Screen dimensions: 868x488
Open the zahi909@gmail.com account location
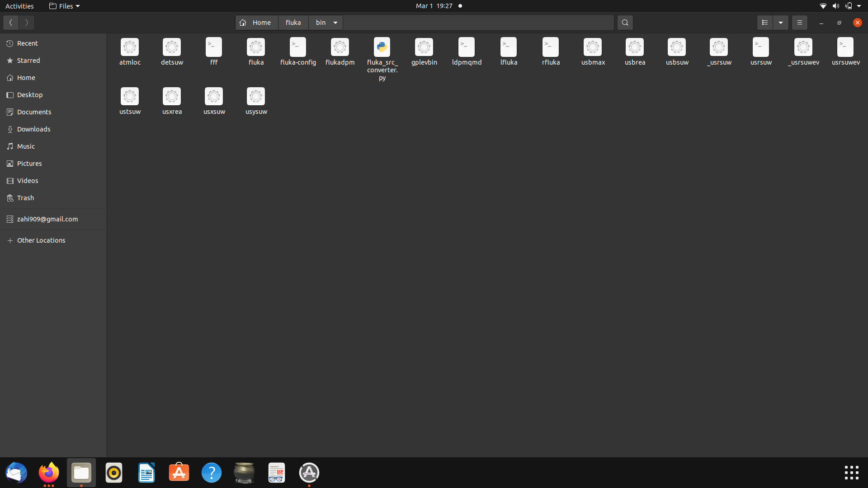click(x=53, y=219)
